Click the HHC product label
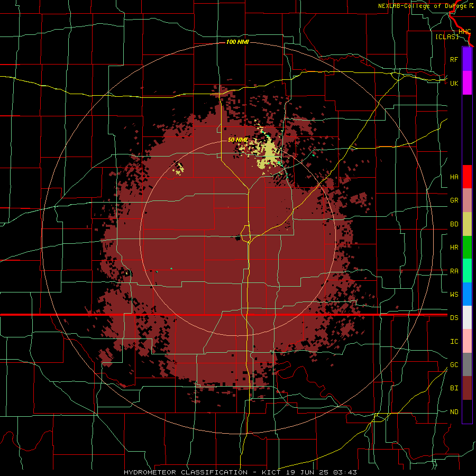The width and height of the screenshot is (476, 476). point(464,32)
